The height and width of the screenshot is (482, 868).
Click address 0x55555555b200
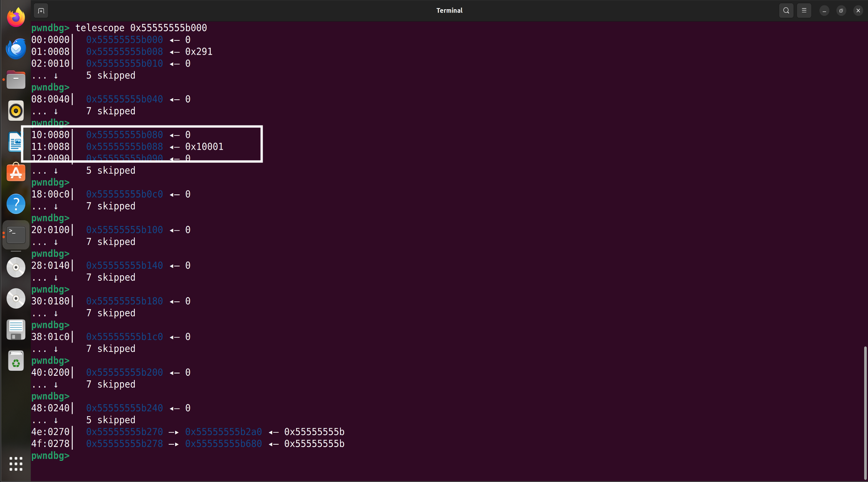(x=124, y=373)
